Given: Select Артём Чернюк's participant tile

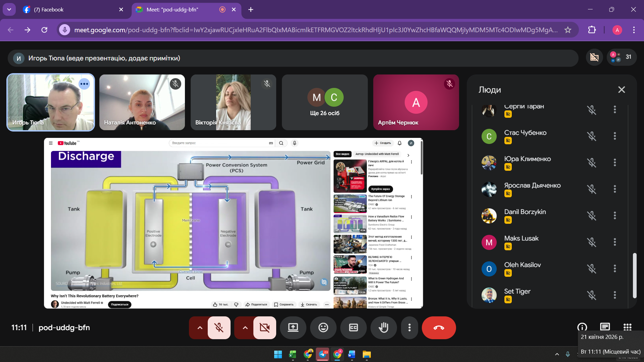Looking at the screenshot, I should tap(416, 102).
